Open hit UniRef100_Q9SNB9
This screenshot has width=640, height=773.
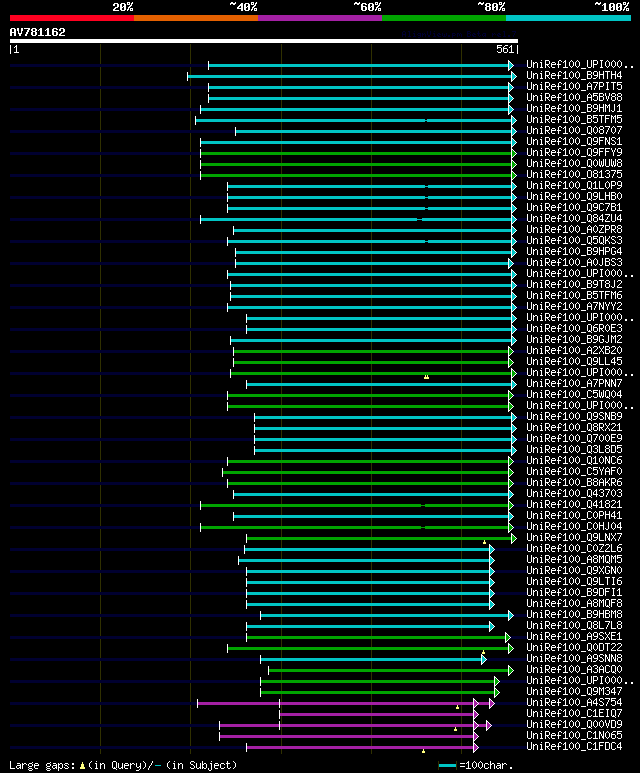point(574,416)
